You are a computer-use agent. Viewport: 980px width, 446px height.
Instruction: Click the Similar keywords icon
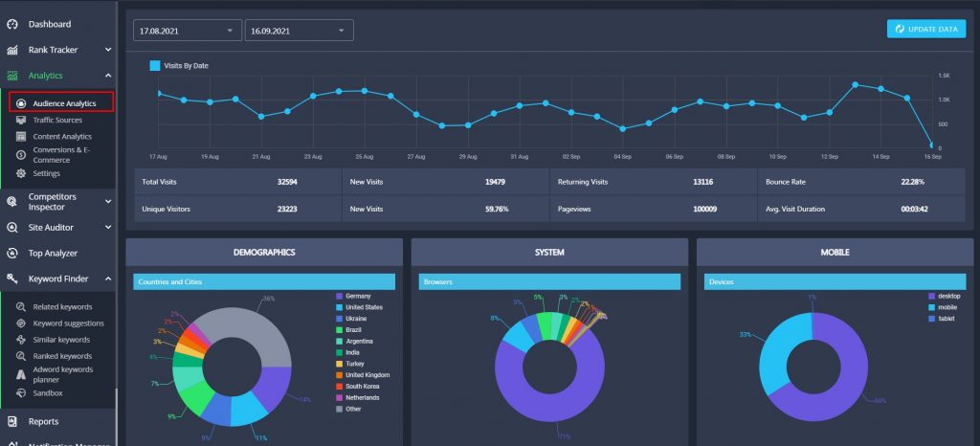(x=21, y=340)
